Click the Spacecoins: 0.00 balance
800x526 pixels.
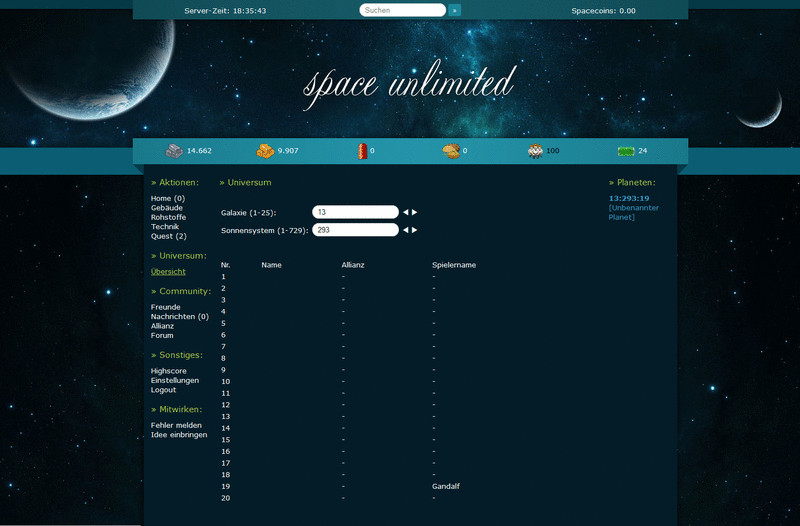(604, 11)
